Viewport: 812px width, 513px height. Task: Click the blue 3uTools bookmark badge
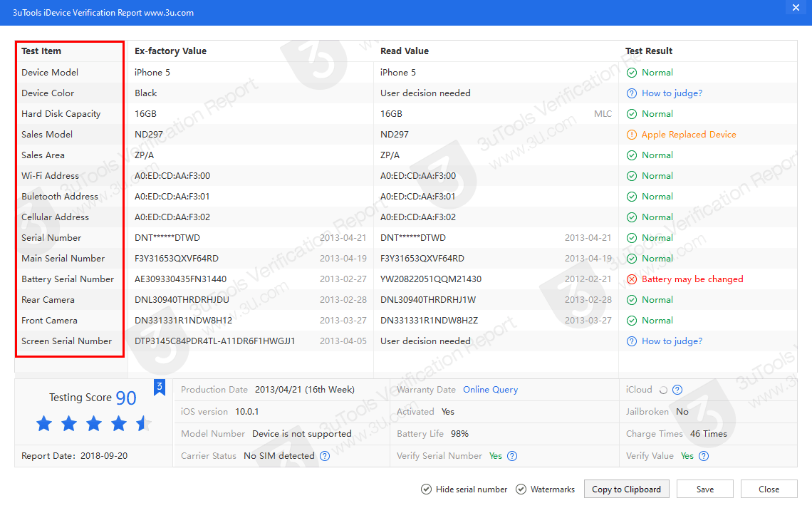[x=160, y=388]
